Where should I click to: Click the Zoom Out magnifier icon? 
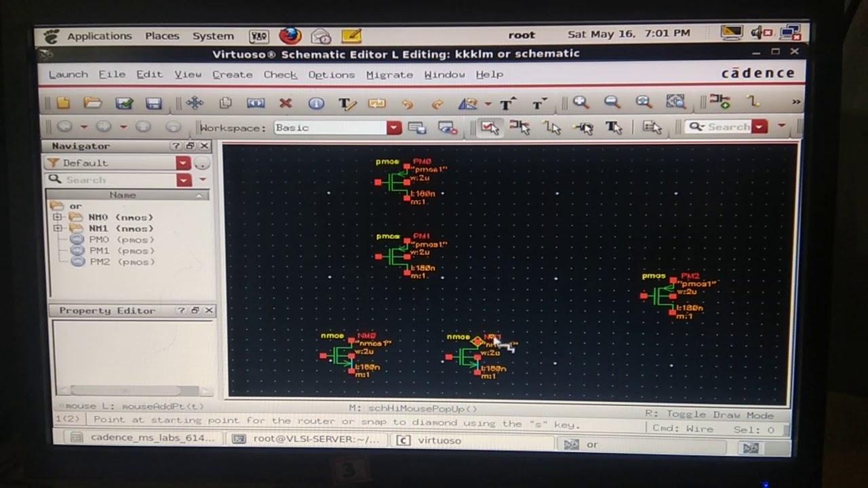click(612, 102)
